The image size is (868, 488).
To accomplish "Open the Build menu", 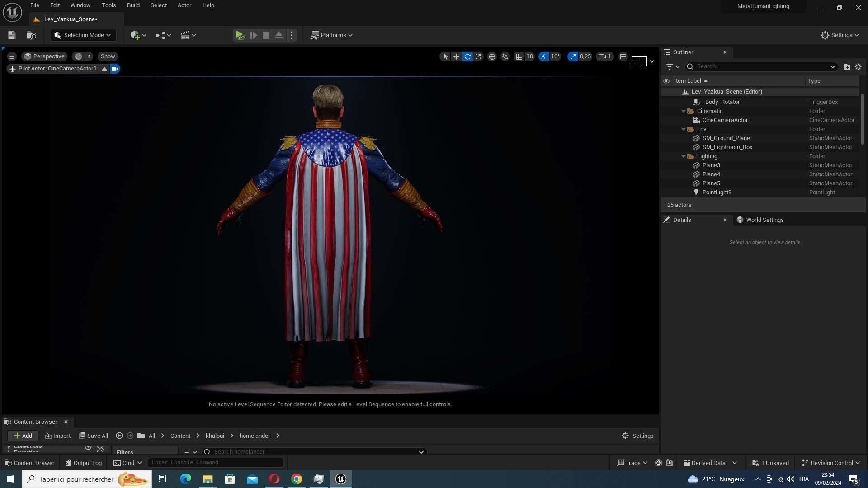I will [x=133, y=5].
